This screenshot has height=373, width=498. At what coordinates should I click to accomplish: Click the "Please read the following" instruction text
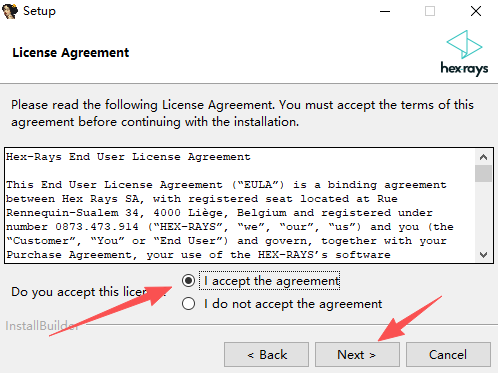pyautogui.click(x=242, y=113)
